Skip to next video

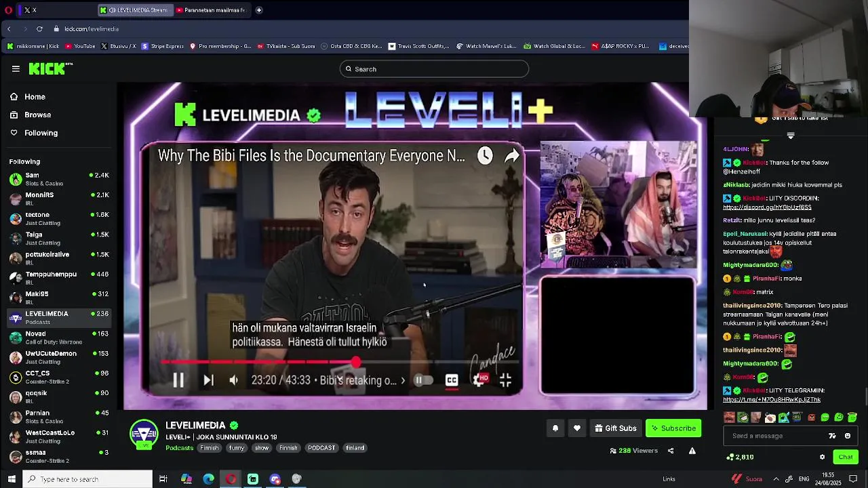208,380
